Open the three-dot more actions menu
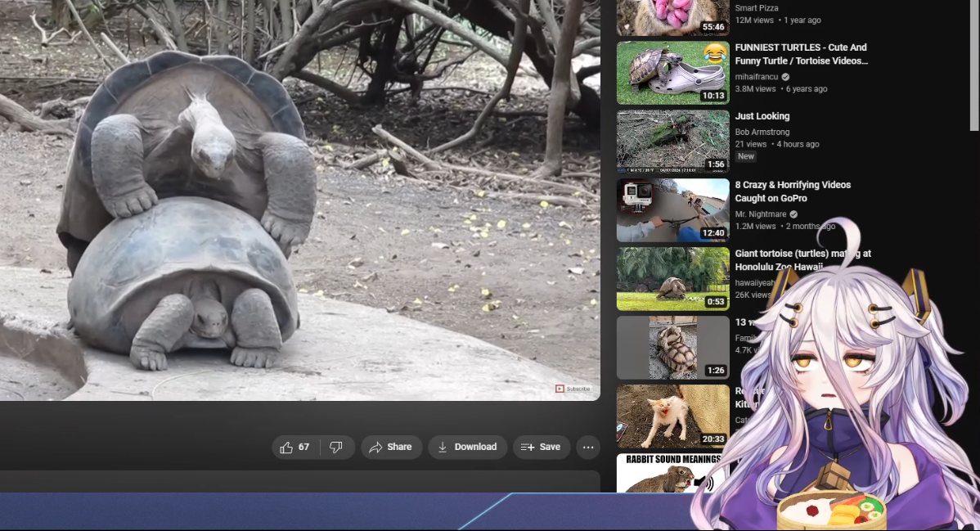This screenshot has width=980, height=531. [x=587, y=448]
